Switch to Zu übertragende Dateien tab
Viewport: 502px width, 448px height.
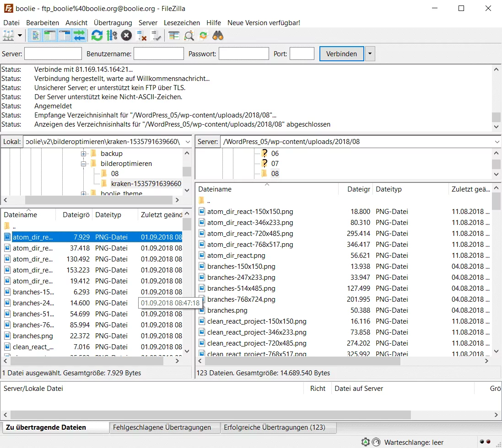pyautogui.click(x=55, y=427)
